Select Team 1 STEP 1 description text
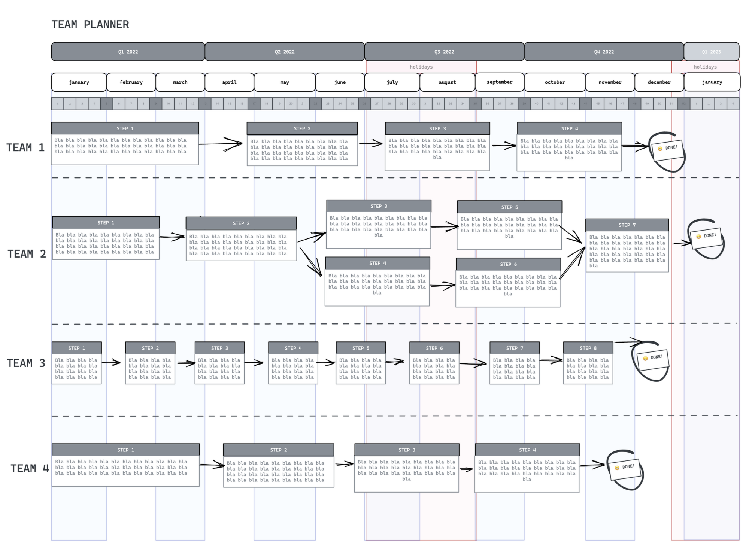 120,146
